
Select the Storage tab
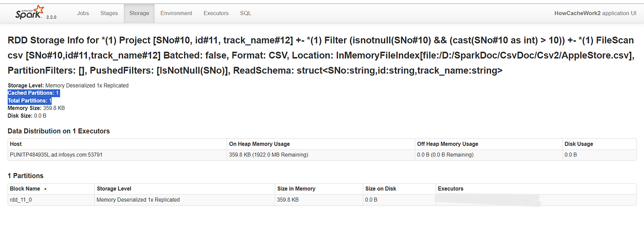tap(139, 13)
